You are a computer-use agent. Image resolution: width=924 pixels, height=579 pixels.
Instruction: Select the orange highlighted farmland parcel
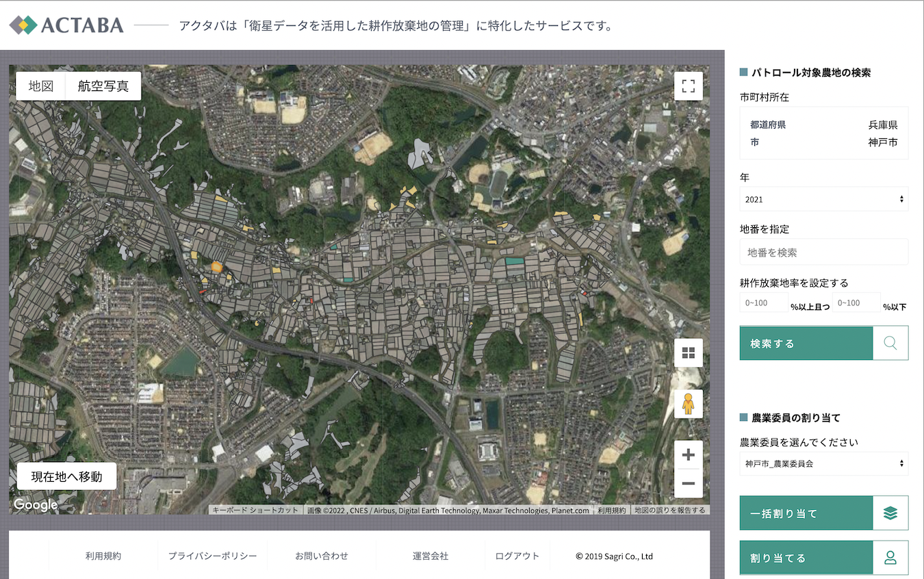pyautogui.click(x=217, y=267)
